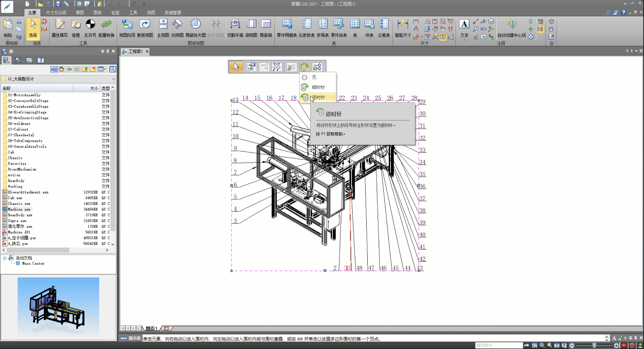Click the zoom out minus button
644x349 pixels.
(x=572, y=345)
